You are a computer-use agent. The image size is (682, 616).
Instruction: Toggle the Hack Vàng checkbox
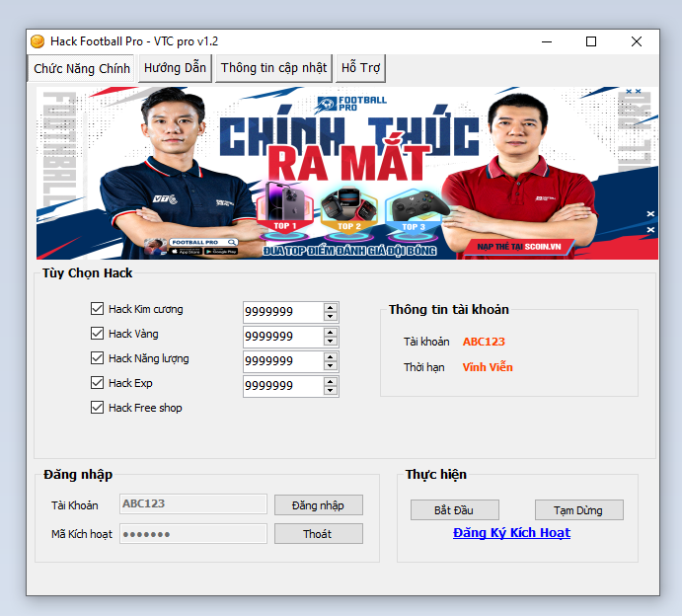coord(97,334)
